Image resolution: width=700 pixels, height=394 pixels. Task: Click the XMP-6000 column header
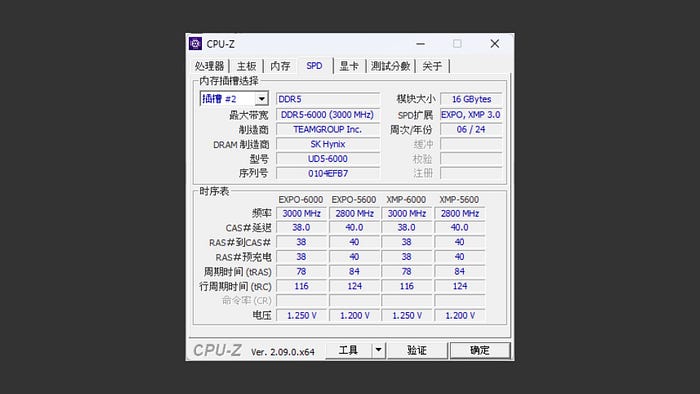coord(406,199)
